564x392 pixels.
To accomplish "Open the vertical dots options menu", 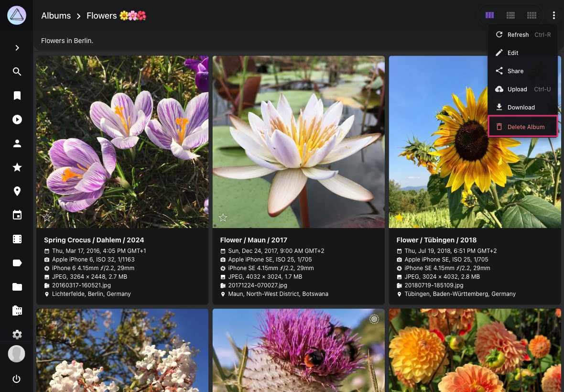I will 554,15.
